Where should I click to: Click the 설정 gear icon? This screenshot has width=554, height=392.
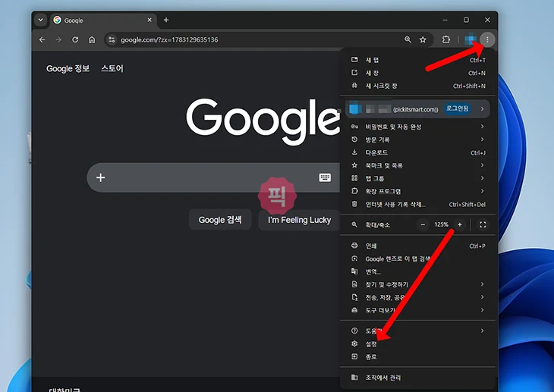[x=354, y=343]
